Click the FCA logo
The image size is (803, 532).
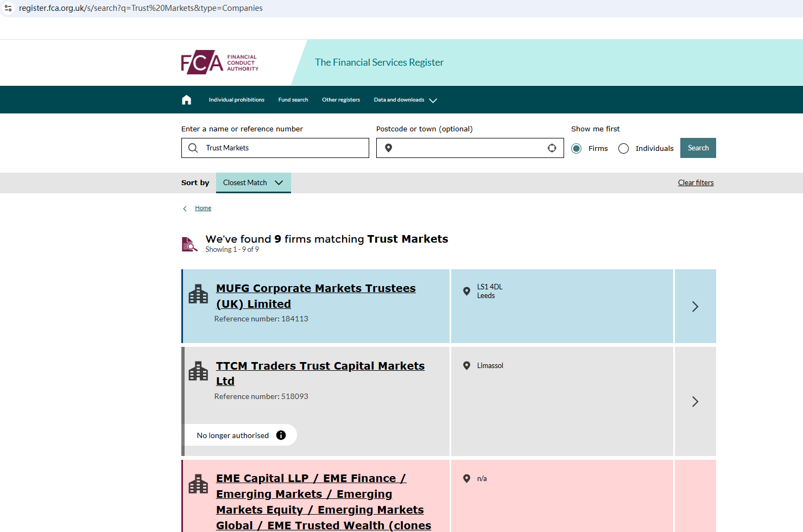pos(220,62)
